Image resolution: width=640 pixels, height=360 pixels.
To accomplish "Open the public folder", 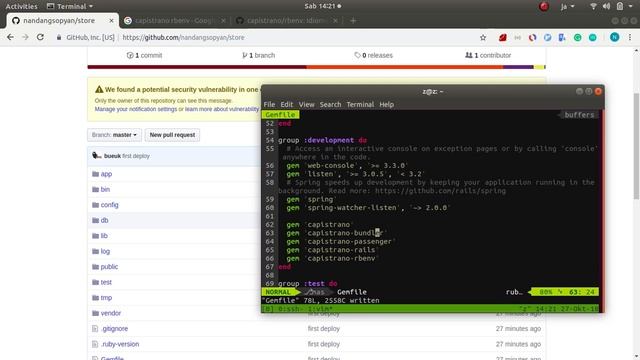I will pyautogui.click(x=109, y=267).
